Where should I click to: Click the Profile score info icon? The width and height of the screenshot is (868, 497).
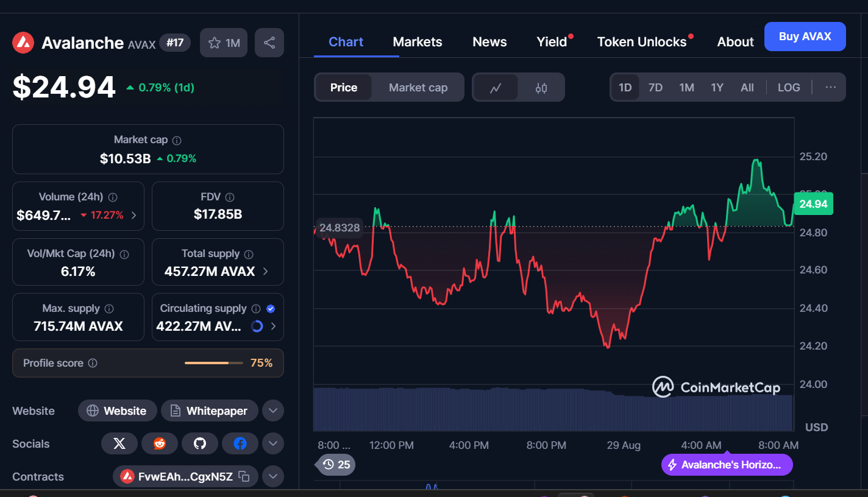(93, 363)
